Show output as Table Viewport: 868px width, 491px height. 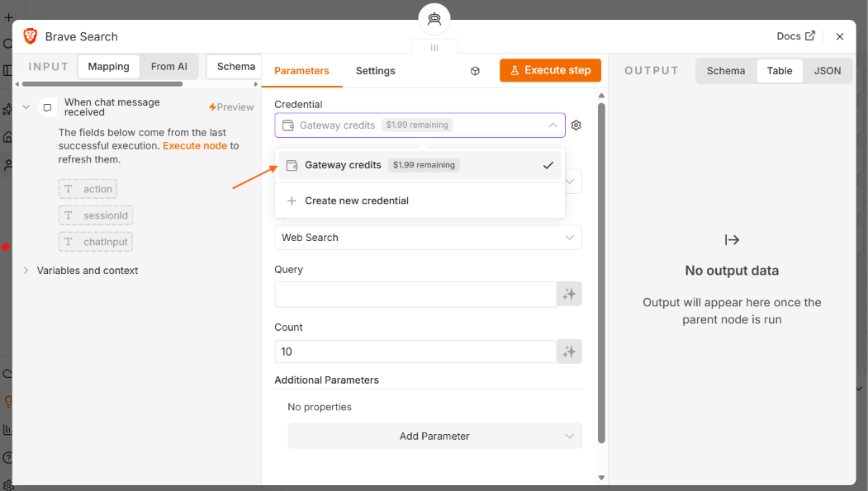[x=780, y=71]
